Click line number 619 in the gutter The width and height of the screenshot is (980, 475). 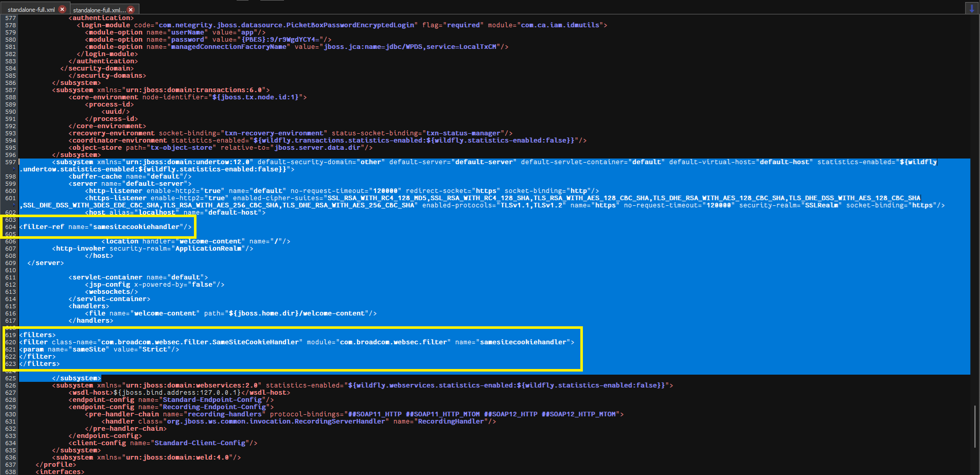pos(10,335)
